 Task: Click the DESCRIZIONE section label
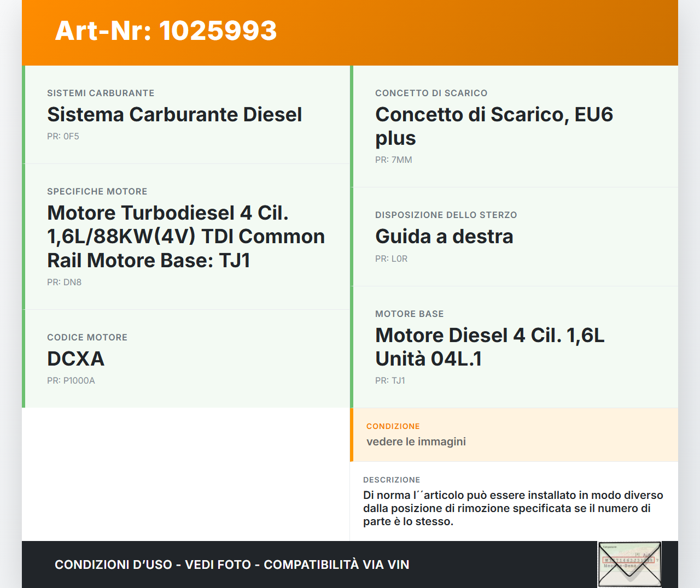click(392, 480)
